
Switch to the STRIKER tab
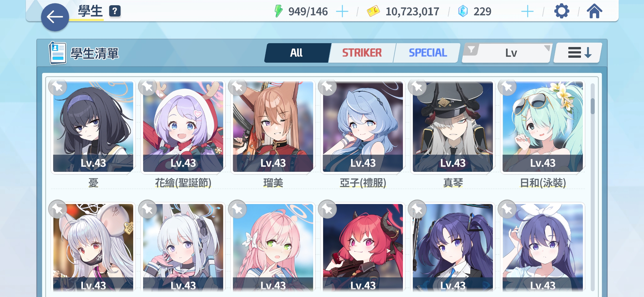tap(362, 53)
